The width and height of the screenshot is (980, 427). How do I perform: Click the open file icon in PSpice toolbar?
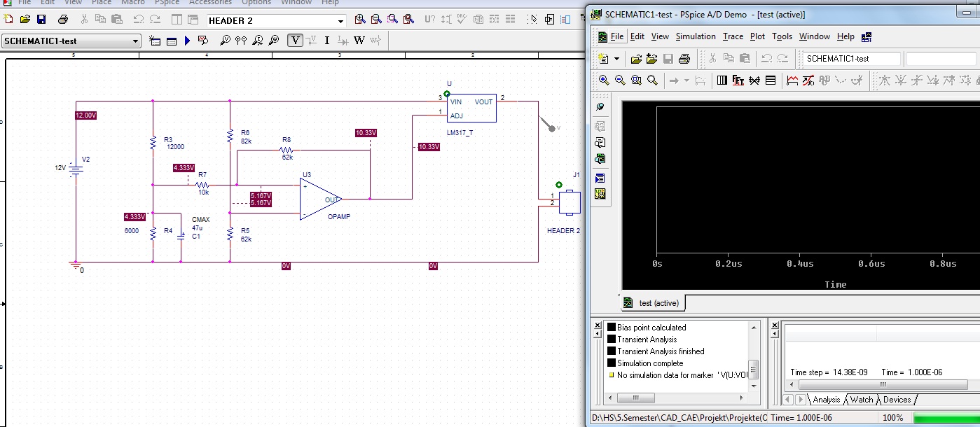pyautogui.click(x=636, y=59)
